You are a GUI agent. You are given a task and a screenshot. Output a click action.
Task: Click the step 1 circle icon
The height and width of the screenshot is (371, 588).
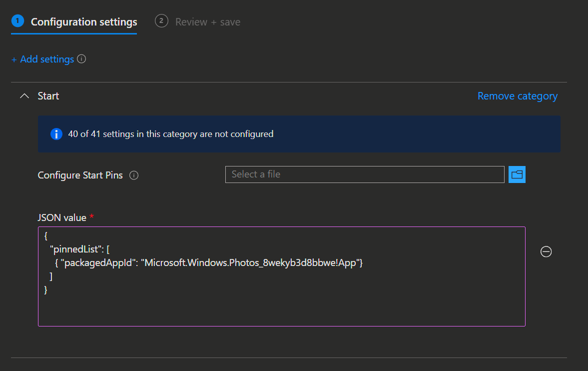[17, 21]
